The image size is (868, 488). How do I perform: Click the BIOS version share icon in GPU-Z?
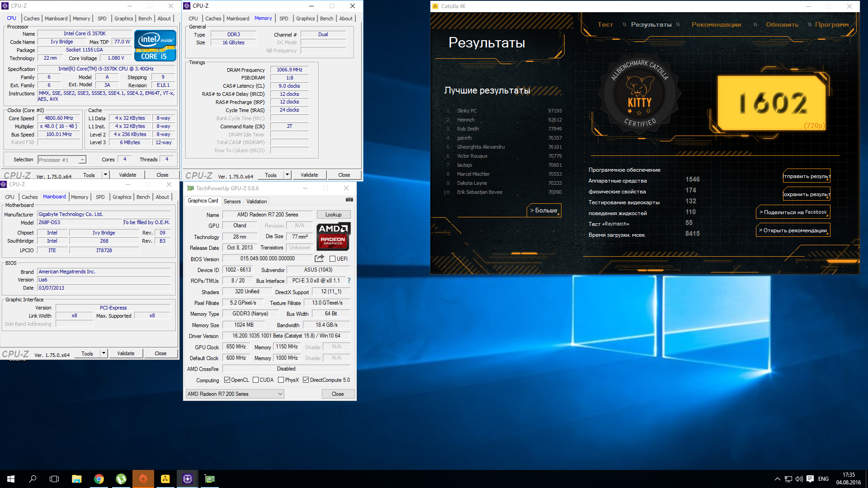pyautogui.click(x=319, y=258)
